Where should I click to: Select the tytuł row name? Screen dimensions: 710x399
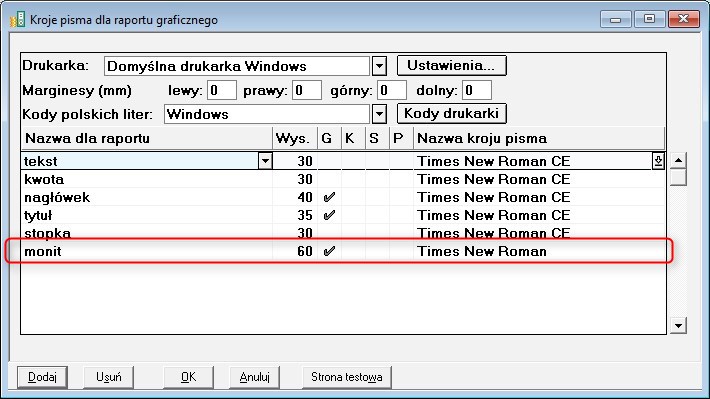pyautogui.click(x=38, y=216)
